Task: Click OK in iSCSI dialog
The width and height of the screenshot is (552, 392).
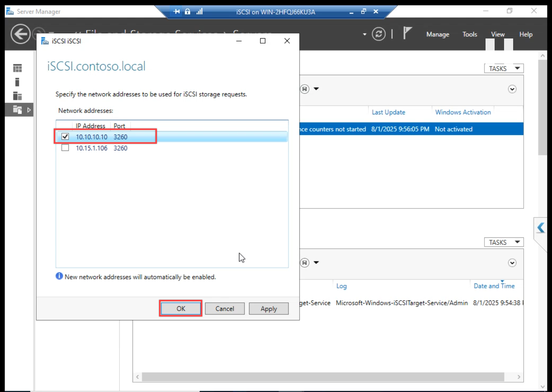Action: 181,309
